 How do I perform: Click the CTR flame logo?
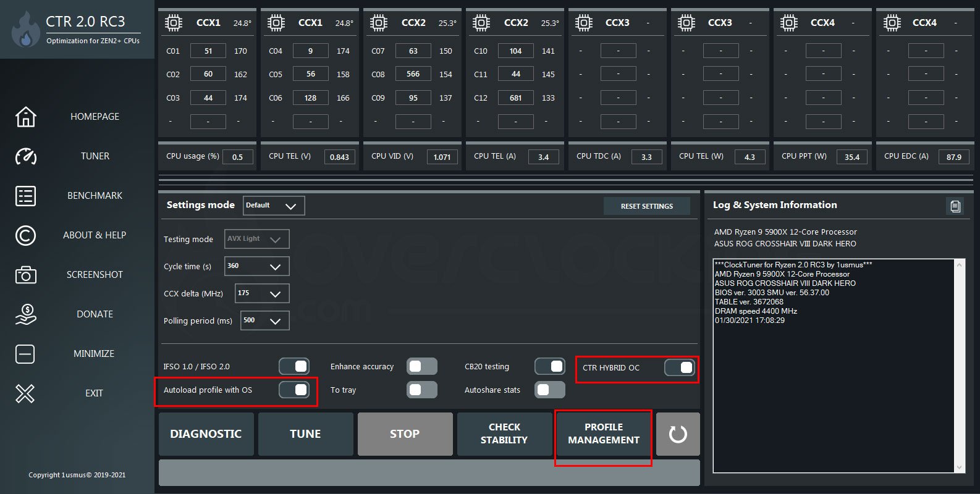25,30
